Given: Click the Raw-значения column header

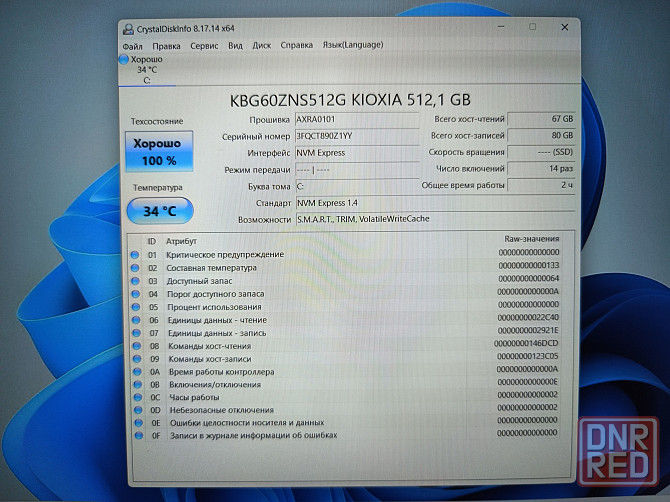Looking at the screenshot, I should point(532,239).
